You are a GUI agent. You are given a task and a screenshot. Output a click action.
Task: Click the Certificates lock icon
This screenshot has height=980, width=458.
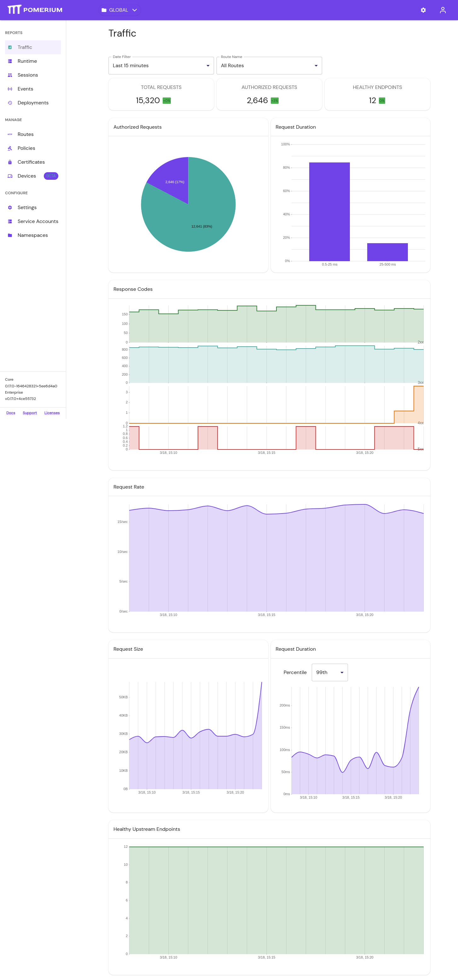click(10, 162)
